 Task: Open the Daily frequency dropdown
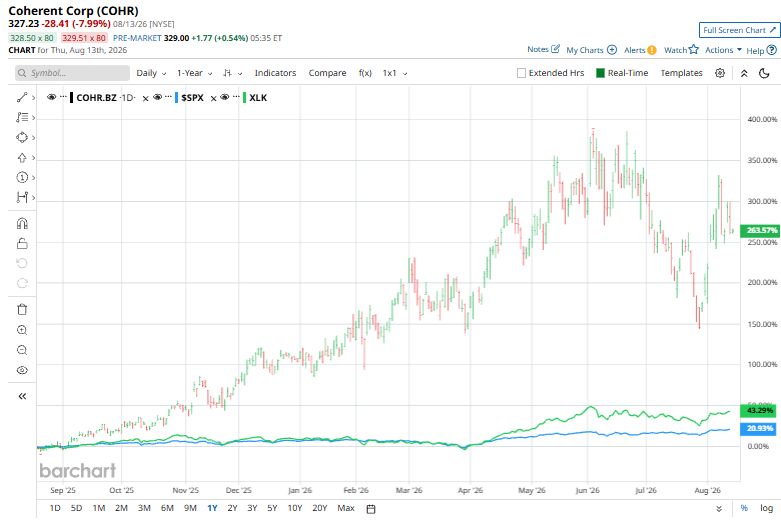[x=151, y=73]
